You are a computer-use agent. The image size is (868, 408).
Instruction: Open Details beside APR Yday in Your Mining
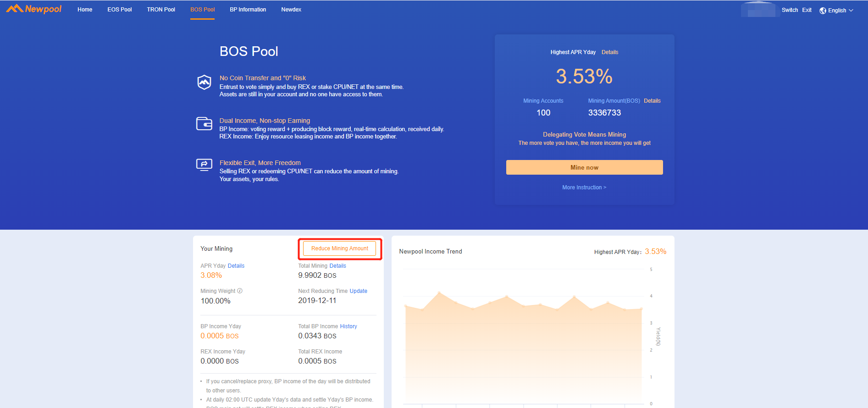236,266
